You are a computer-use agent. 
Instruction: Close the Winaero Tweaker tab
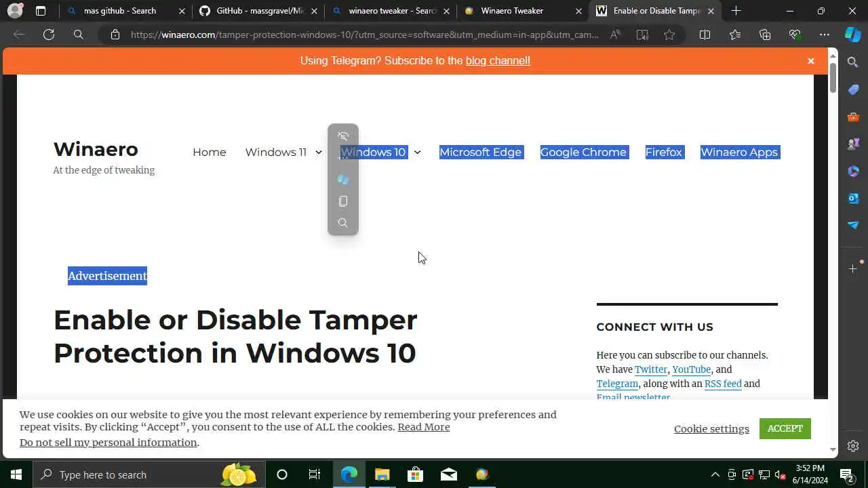578,11
